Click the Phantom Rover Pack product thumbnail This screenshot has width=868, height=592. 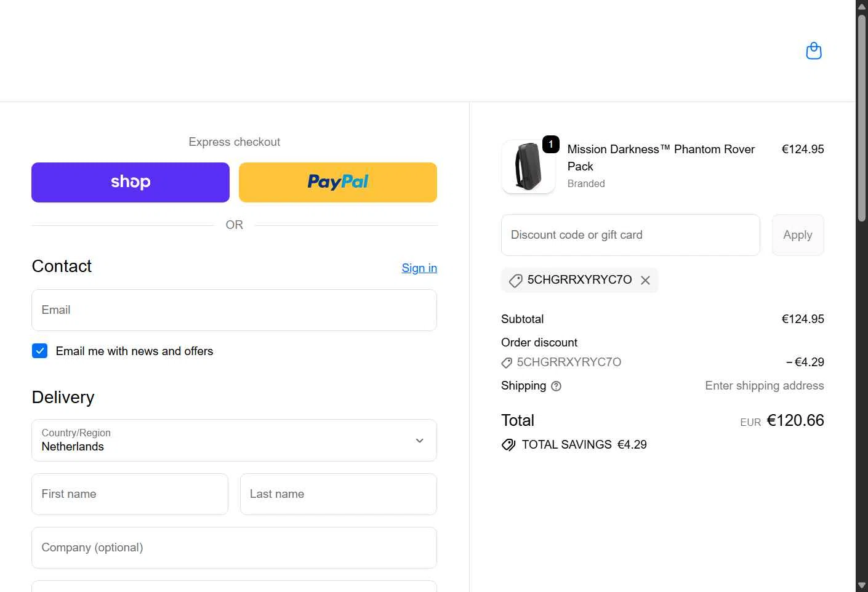tap(528, 167)
